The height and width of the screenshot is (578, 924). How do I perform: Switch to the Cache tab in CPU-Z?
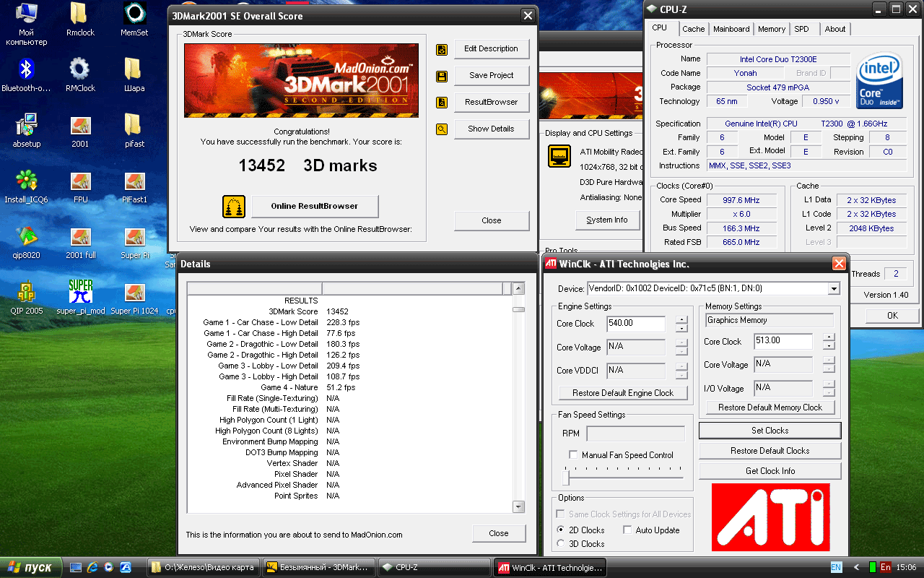[694, 29]
